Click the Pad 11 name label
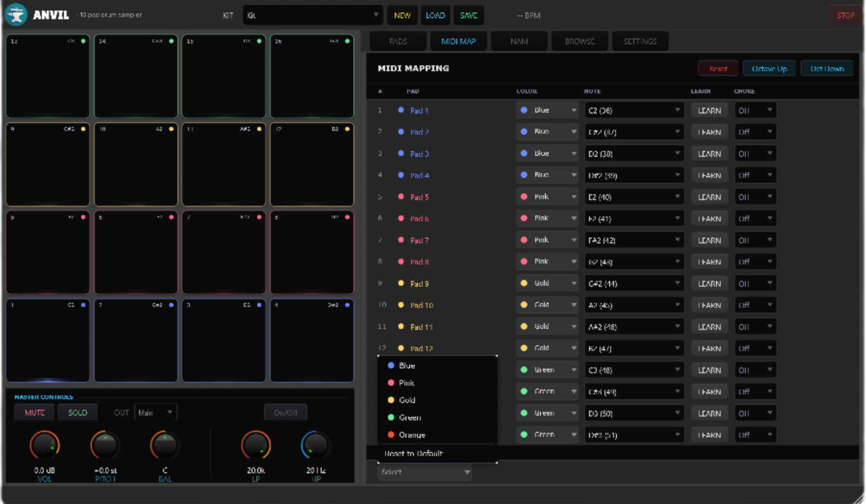Image resolution: width=866 pixels, height=504 pixels. tap(421, 327)
